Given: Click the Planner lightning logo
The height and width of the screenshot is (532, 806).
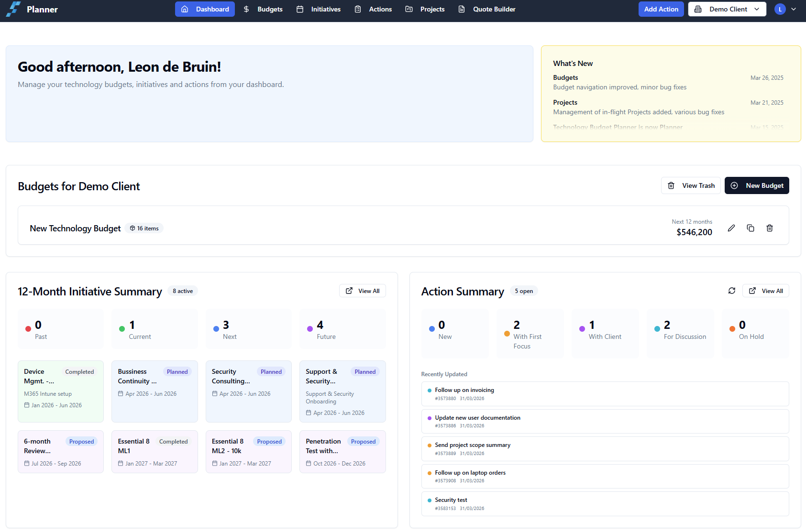Looking at the screenshot, I should coord(13,9).
